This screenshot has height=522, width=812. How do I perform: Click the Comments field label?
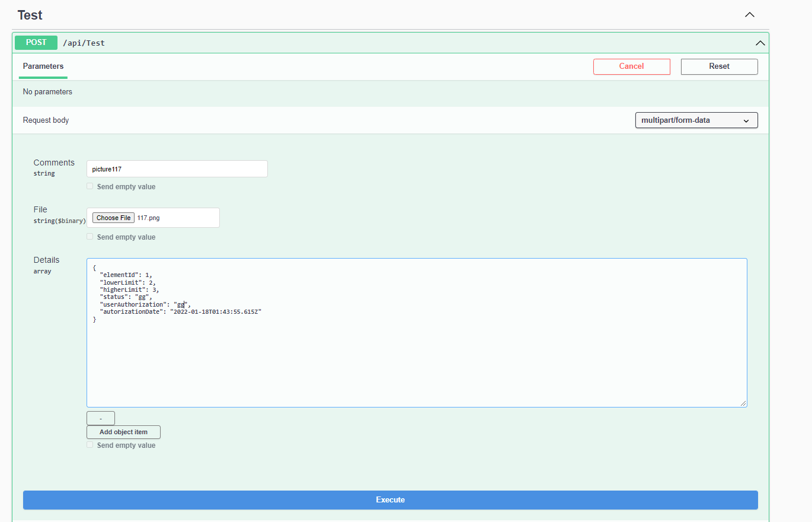54,163
